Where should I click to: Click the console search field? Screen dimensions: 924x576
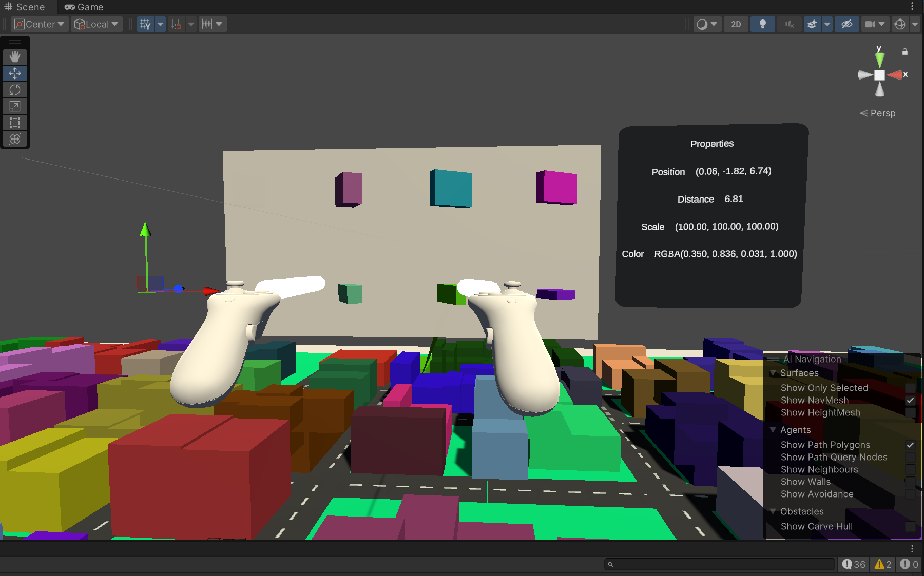pyautogui.click(x=719, y=564)
